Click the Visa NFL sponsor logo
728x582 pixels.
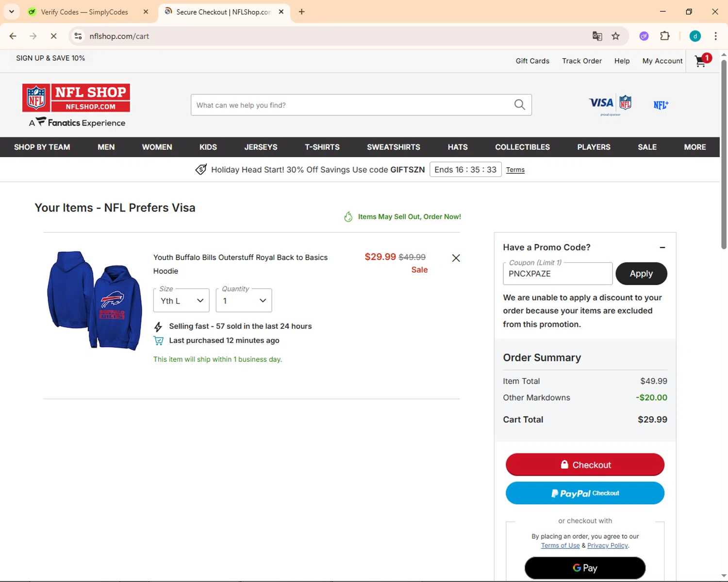tap(610, 105)
